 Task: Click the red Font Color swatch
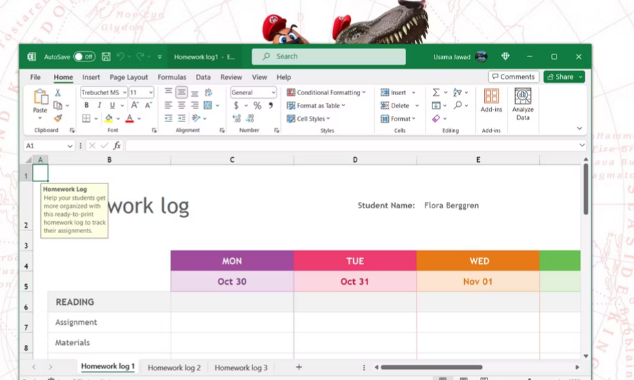pyautogui.click(x=129, y=118)
